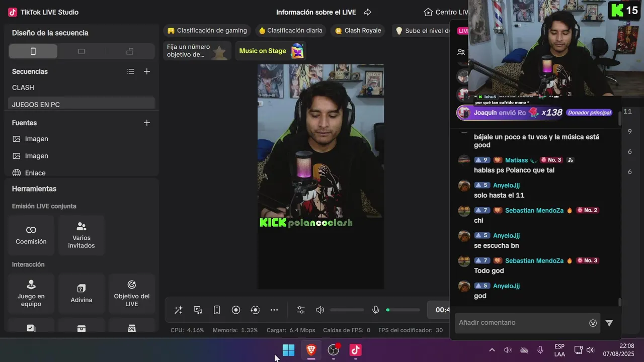Open the magic wand effects tool
The height and width of the screenshot is (362, 644).
[x=178, y=310]
